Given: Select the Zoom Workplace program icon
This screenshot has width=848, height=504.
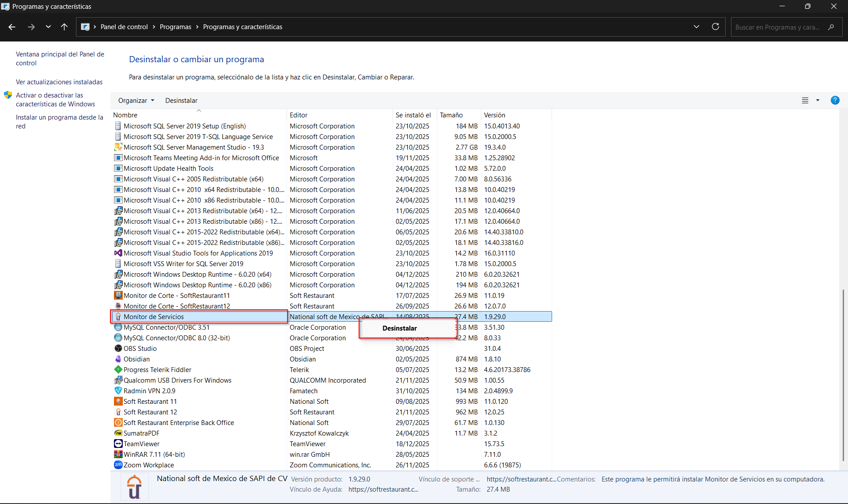Looking at the screenshot, I should (x=118, y=465).
